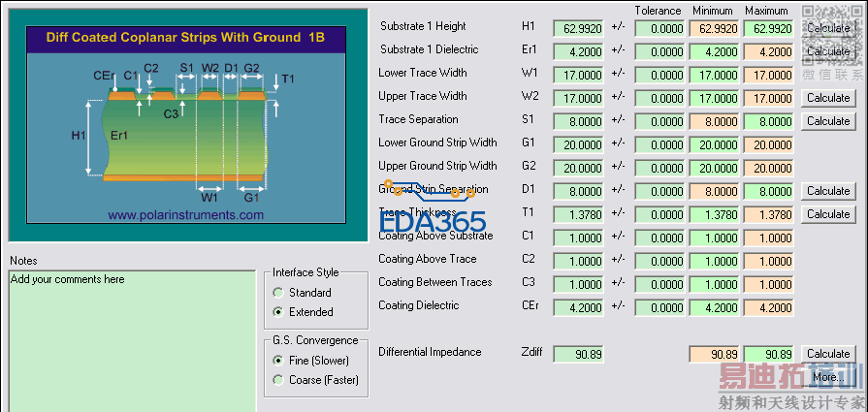This screenshot has height=412, width=868.
Task: Edit the Er1 tolerance field
Action: pyautogui.click(x=659, y=52)
